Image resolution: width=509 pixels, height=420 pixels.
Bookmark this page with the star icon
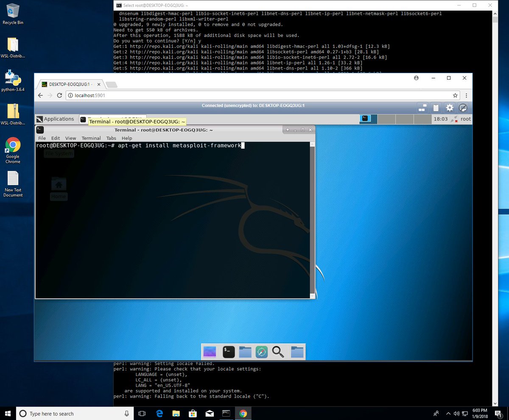(455, 95)
